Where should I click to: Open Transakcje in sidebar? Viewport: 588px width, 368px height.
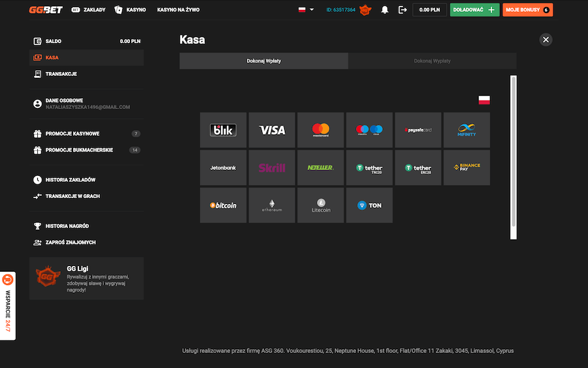87,74
